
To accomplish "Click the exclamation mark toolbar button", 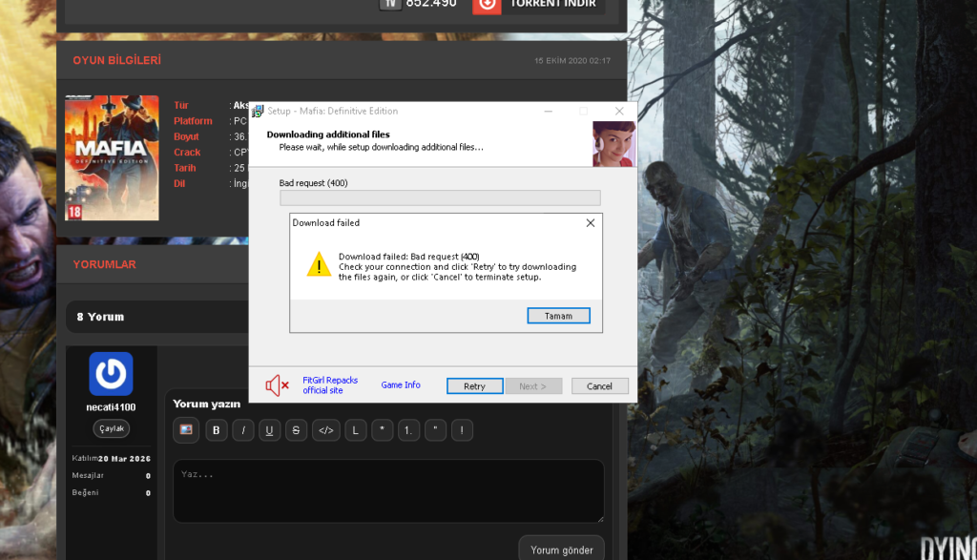I will [462, 430].
